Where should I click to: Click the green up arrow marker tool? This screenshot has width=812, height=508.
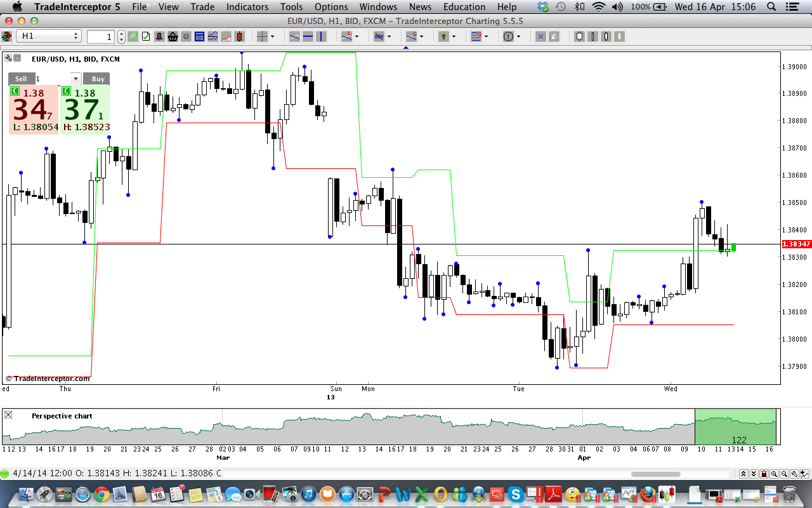coord(443,36)
